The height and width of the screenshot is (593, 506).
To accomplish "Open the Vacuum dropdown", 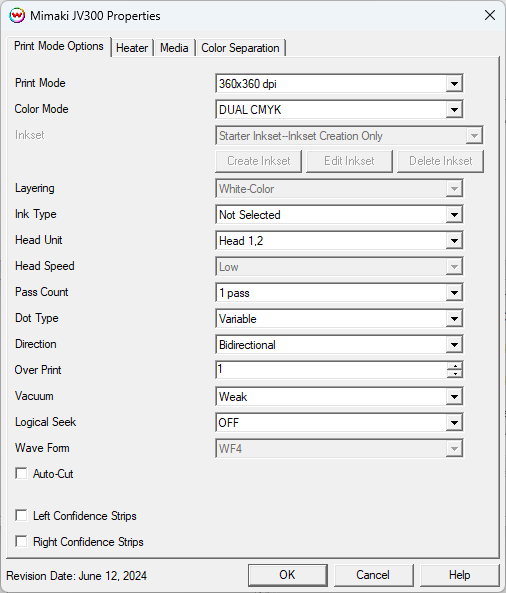I will tap(339, 397).
